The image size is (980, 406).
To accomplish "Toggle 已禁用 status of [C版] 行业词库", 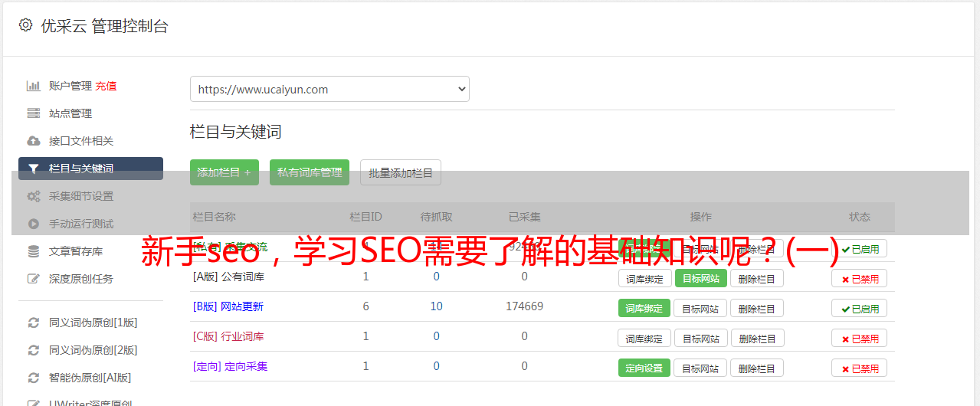I will pyautogui.click(x=859, y=338).
